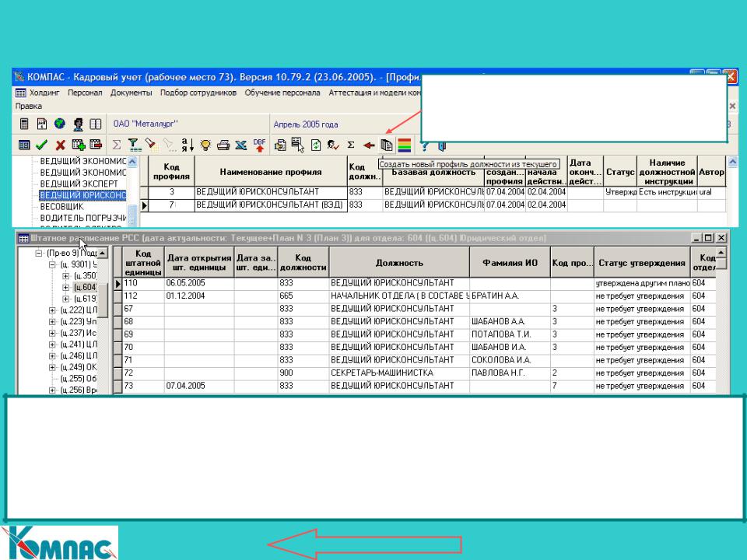Expand the (ц.350 tree node
Screen dimensions: 747x560
[x=65, y=276]
